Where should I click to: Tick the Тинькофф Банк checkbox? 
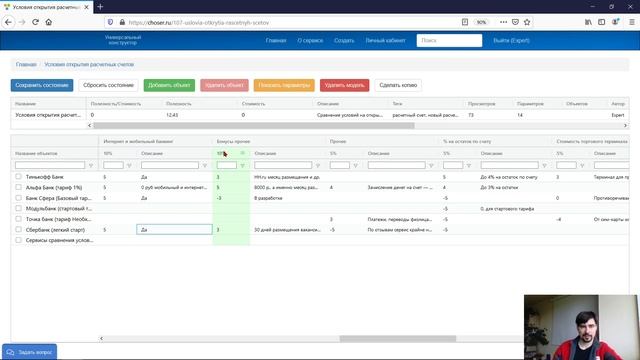pos(18,176)
